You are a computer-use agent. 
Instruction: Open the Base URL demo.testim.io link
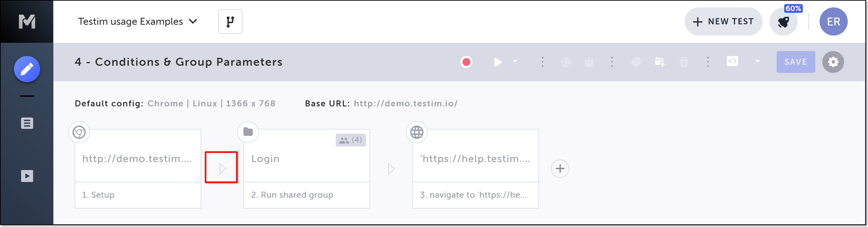(405, 103)
